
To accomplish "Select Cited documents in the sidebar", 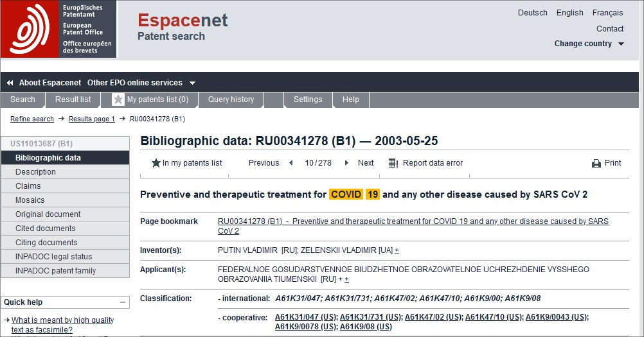I will click(66, 229).
